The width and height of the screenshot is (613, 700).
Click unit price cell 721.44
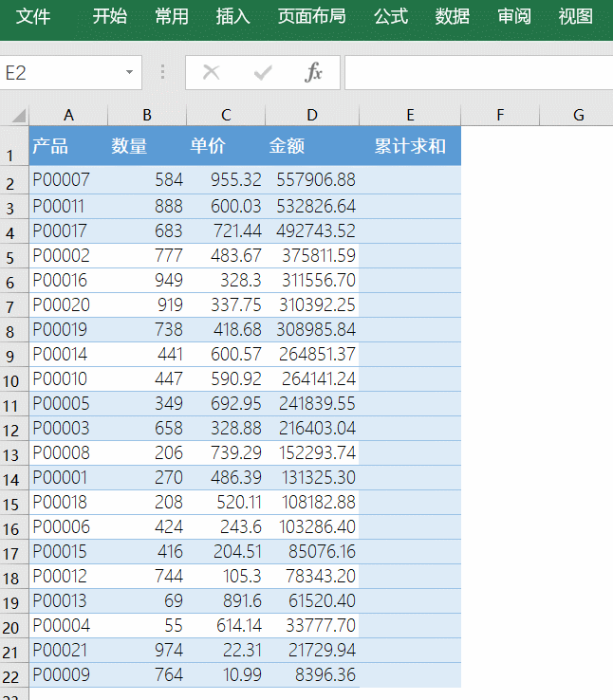point(226,230)
